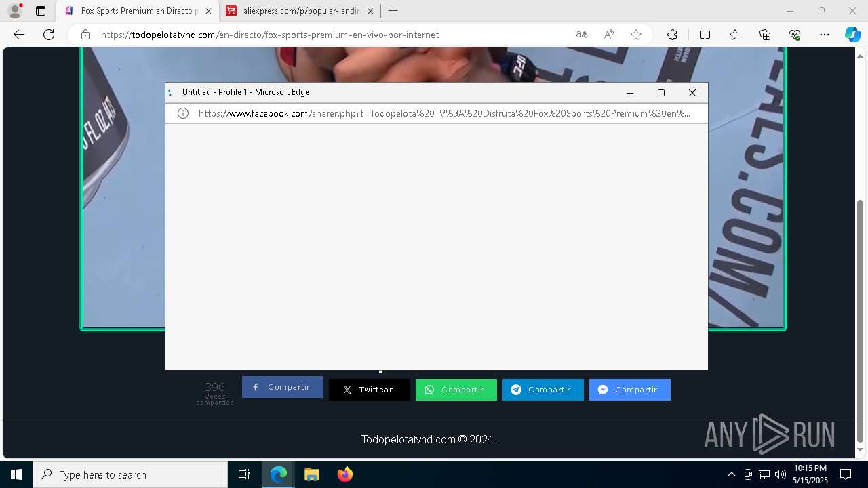Refresh the current page
Viewport: 868px width, 488px height.
49,35
